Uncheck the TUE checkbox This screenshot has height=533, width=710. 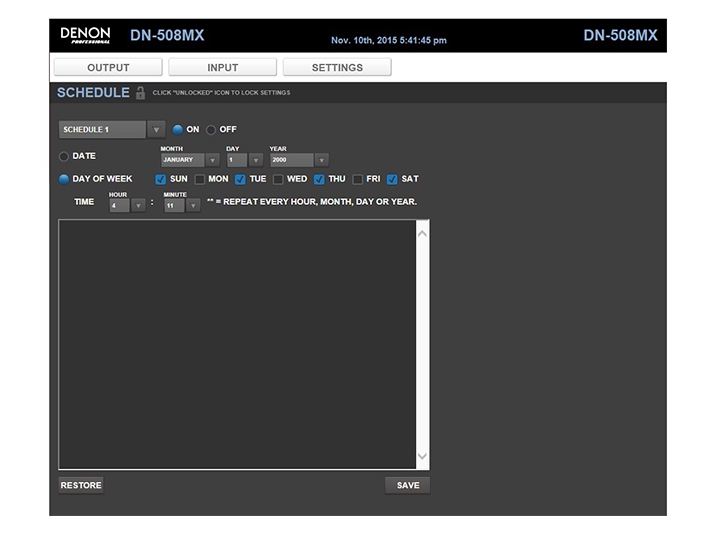[240, 179]
